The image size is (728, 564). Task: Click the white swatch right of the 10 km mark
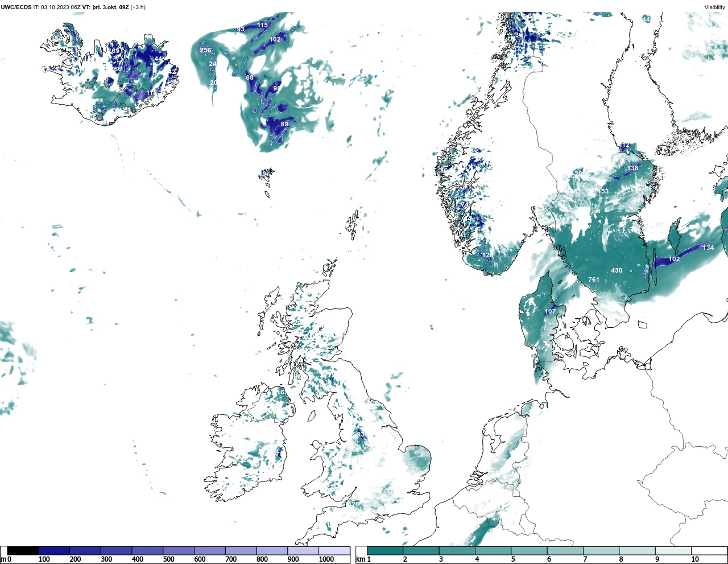click(x=709, y=550)
